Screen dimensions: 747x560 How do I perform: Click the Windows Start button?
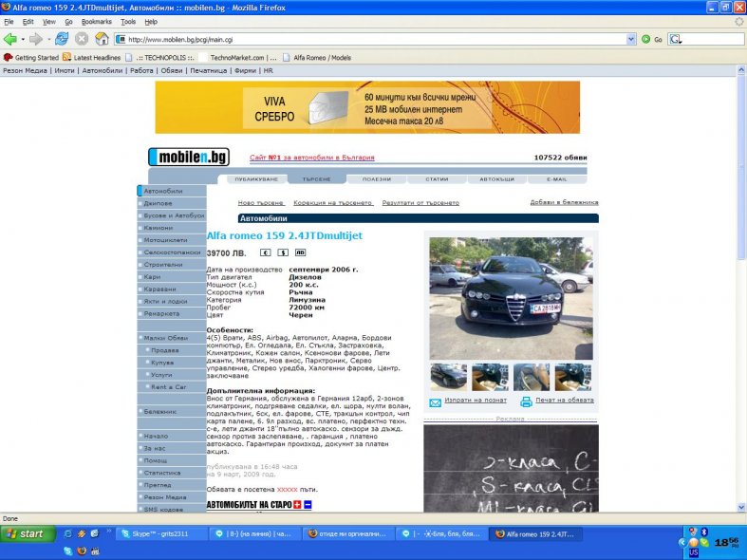(x=26, y=534)
